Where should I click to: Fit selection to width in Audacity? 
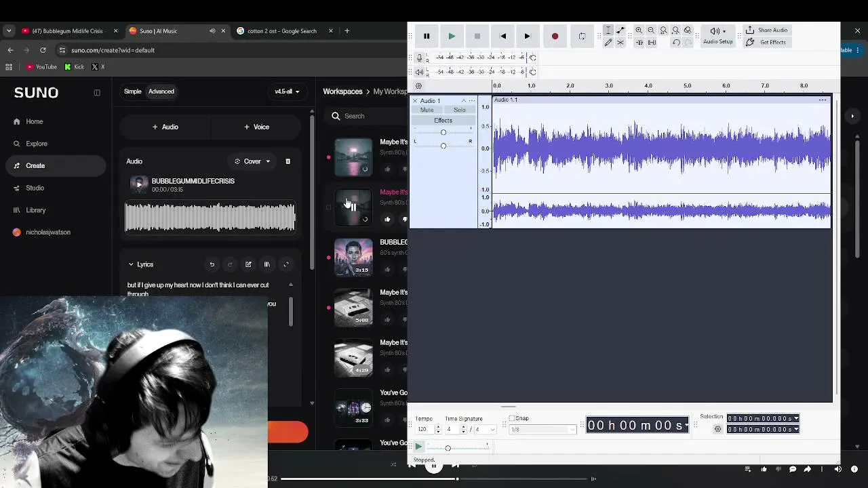pos(663,30)
